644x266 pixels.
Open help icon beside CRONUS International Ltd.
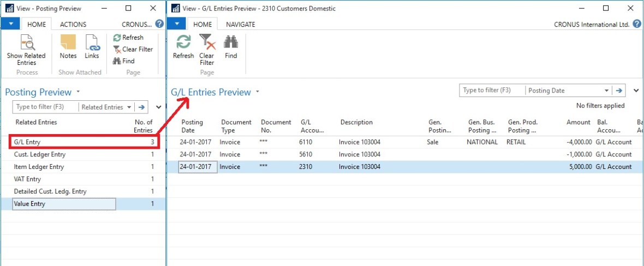pyautogui.click(x=637, y=24)
